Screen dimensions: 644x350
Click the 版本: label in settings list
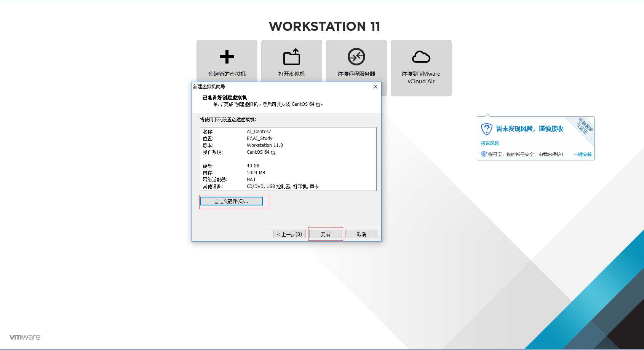point(208,145)
